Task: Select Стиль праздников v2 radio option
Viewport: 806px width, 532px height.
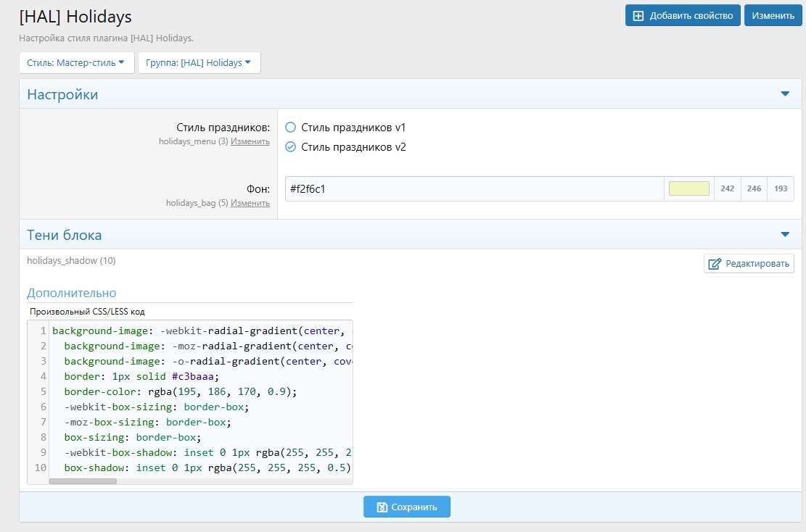Action: [290, 147]
